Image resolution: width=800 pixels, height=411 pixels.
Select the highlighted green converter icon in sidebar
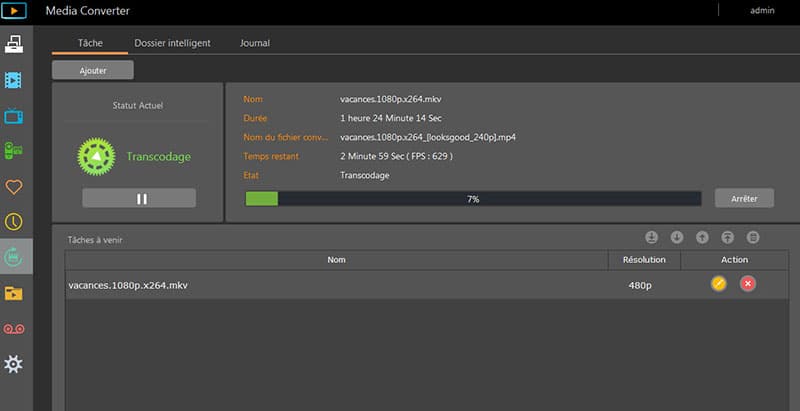click(14, 256)
